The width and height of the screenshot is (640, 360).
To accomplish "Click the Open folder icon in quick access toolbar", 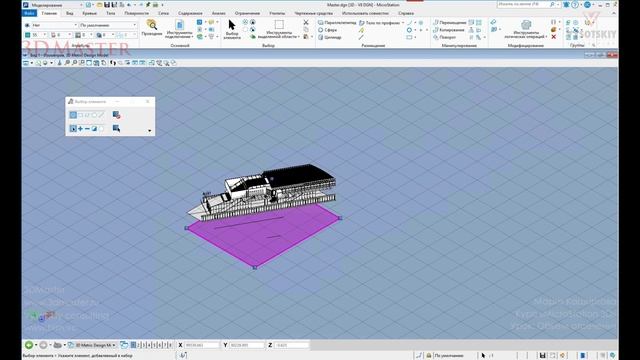I will (100, 5).
